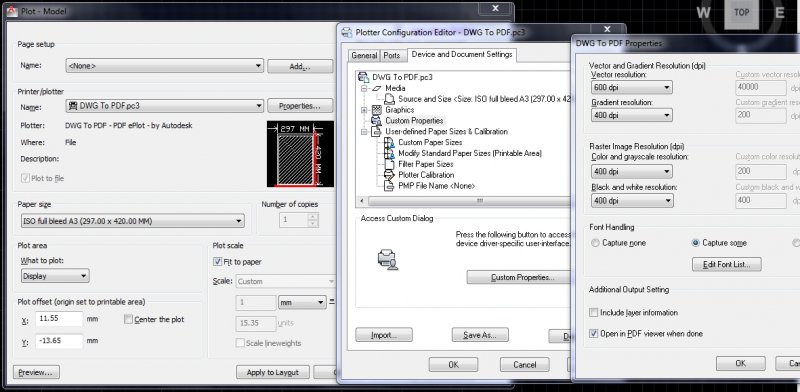
Task: Click the plotter icon in Access Custom Dialog
Action: 387,259
